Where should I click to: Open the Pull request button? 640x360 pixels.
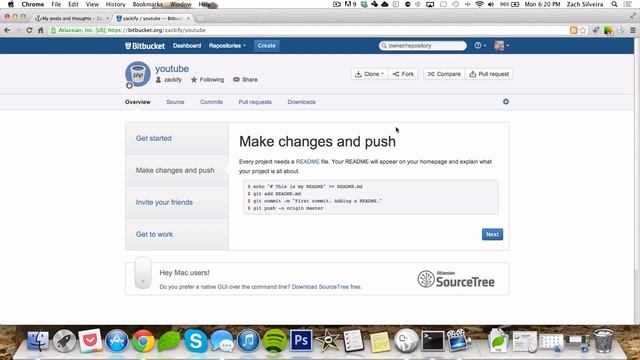pos(489,74)
